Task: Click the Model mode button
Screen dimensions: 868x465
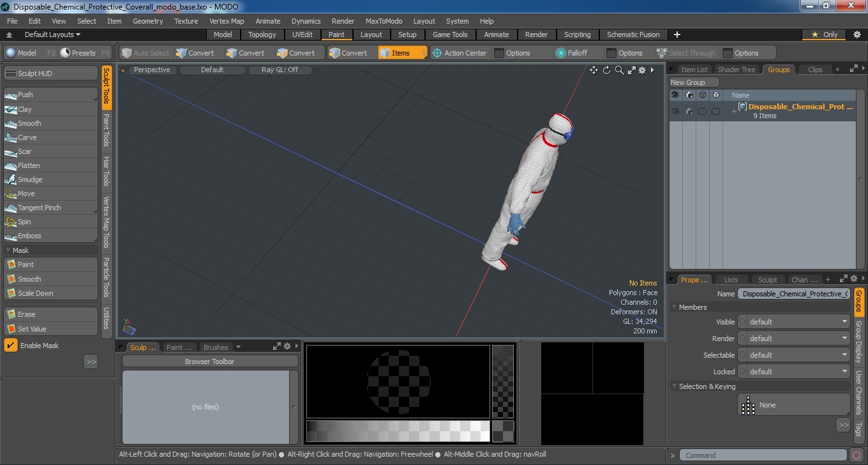Action: 29,53
